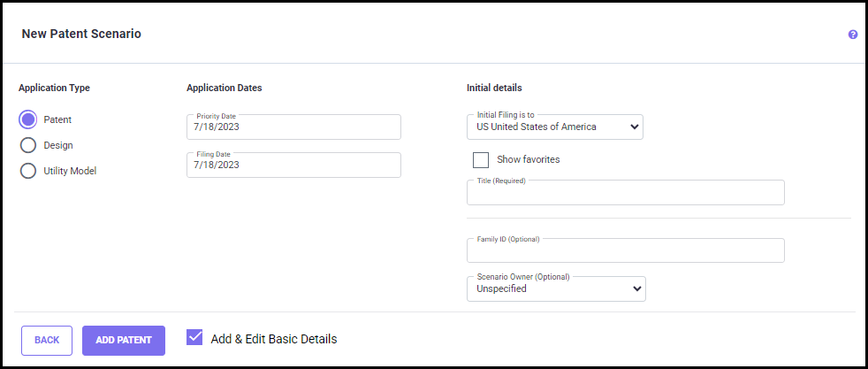Screen dimensions: 868x369
Task: Focus the Family ID (Optional) input
Action: (626, 251)
